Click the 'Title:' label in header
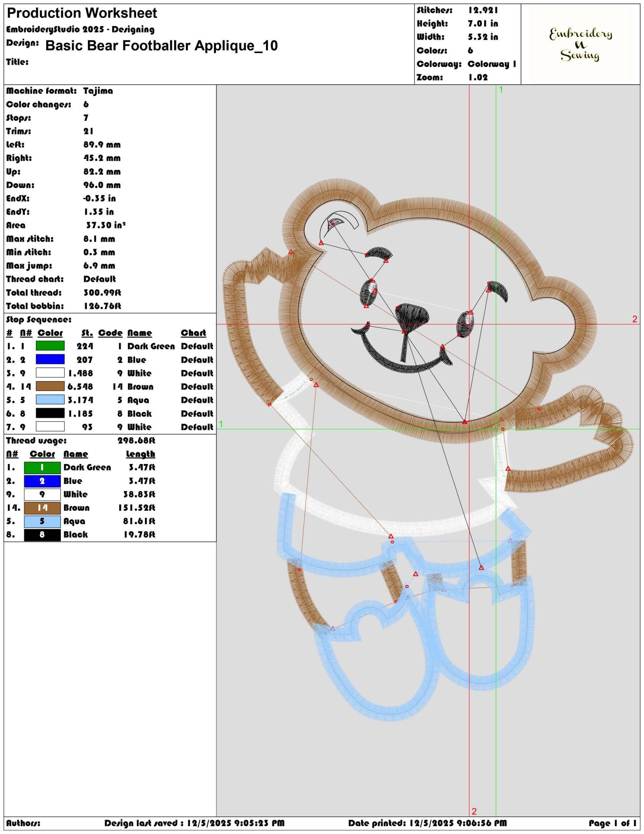 click(x=17, y=62)
